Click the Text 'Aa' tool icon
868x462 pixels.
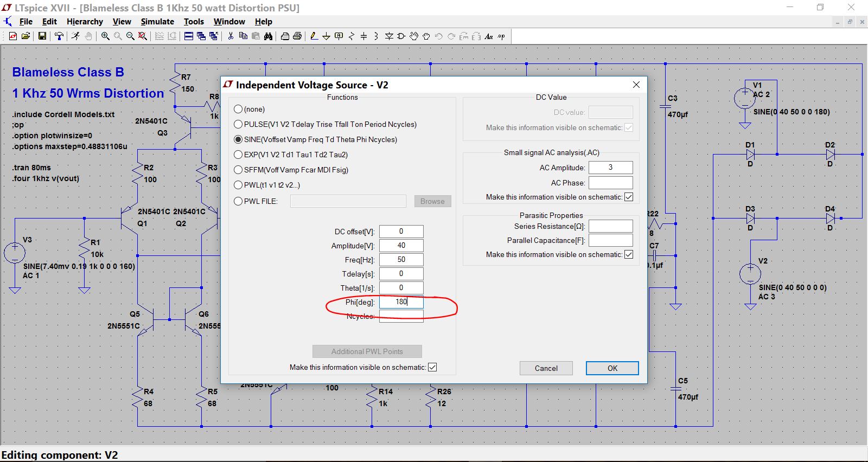pyautogui.click(x=489, y=36)
